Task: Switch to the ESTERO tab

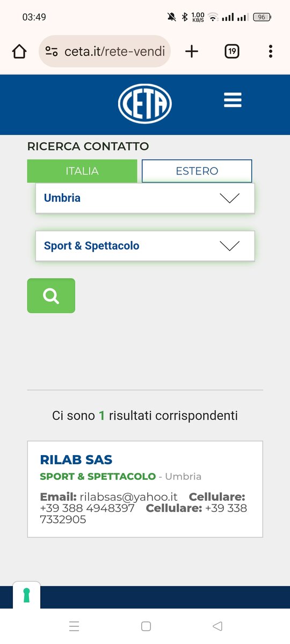Action: coord(197,171)
